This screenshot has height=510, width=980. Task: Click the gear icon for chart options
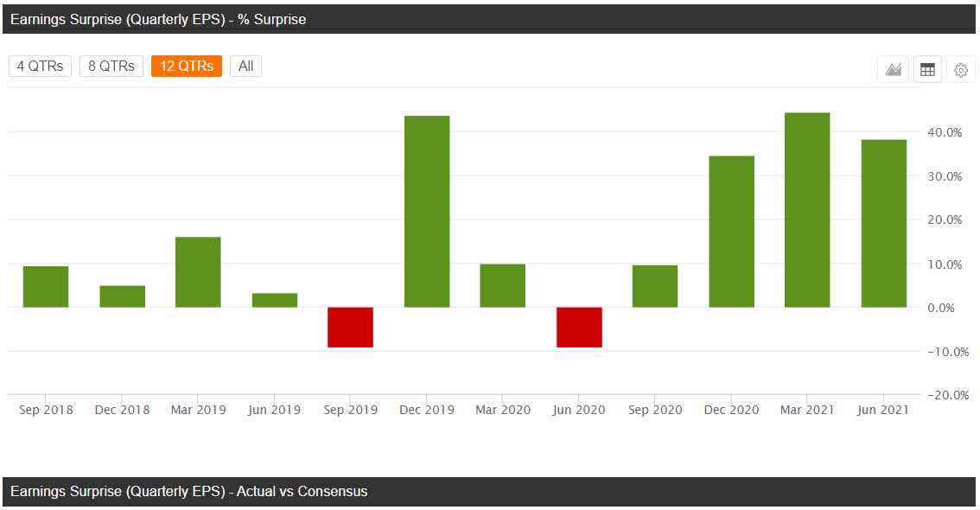pos(960,69)
